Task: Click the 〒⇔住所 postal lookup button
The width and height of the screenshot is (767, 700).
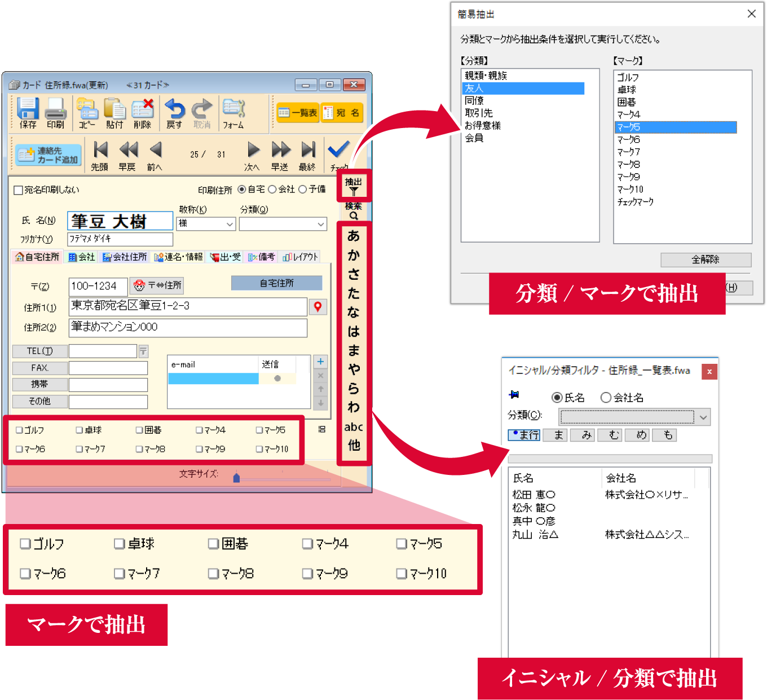Action: (x=157, y=285)
